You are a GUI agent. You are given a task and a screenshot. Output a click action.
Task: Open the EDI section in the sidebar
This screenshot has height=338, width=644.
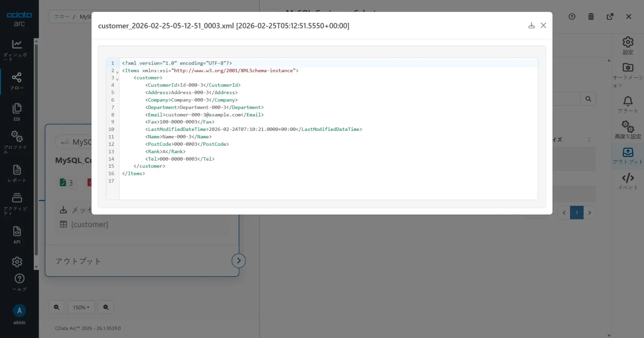17,112
